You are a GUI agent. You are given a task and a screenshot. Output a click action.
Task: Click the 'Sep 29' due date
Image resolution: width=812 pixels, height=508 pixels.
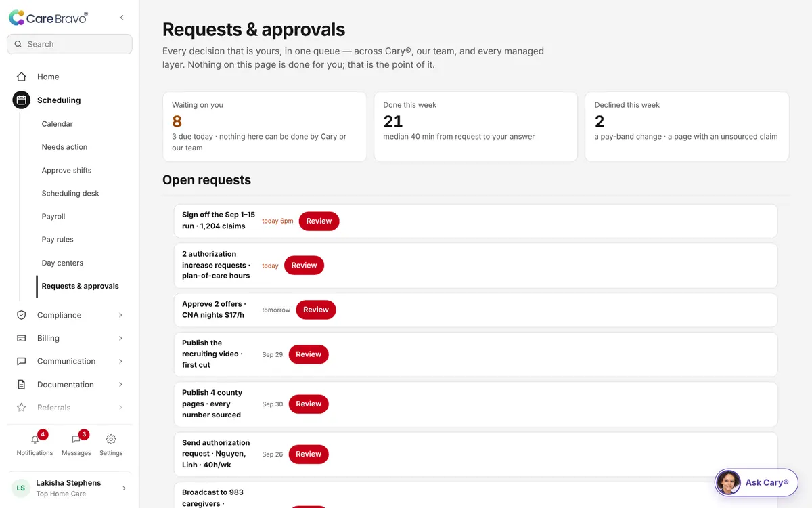[x=273, y=354]
